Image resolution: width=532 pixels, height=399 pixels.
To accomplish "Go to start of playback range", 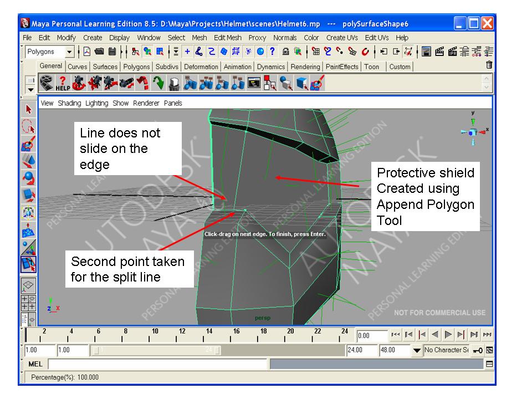I will point(396,335).
